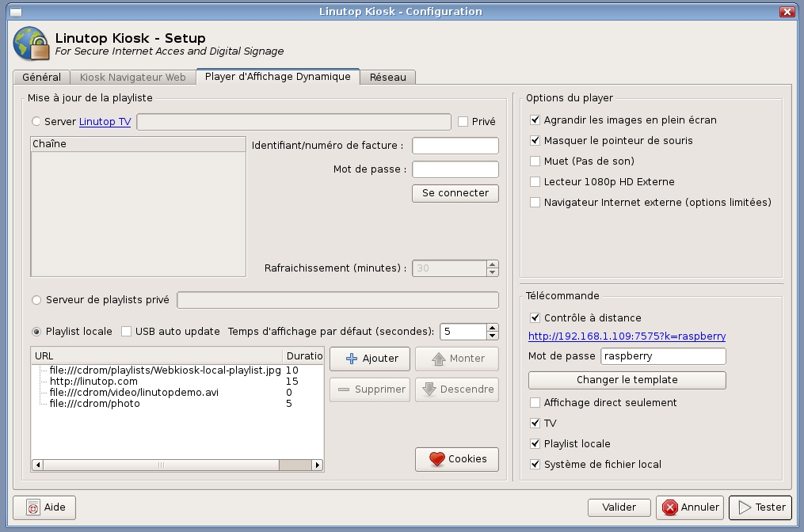Switch to the Réseau tab
Screen dimensions: 804x532
pyautogui.click(x=387, y=77)
